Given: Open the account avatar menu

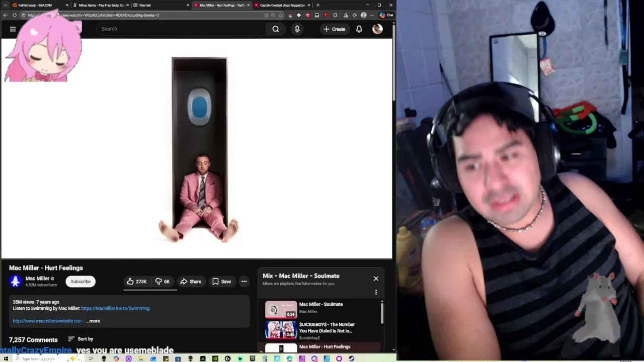Looking at the screenshot, I should click(x=377, y=29).
